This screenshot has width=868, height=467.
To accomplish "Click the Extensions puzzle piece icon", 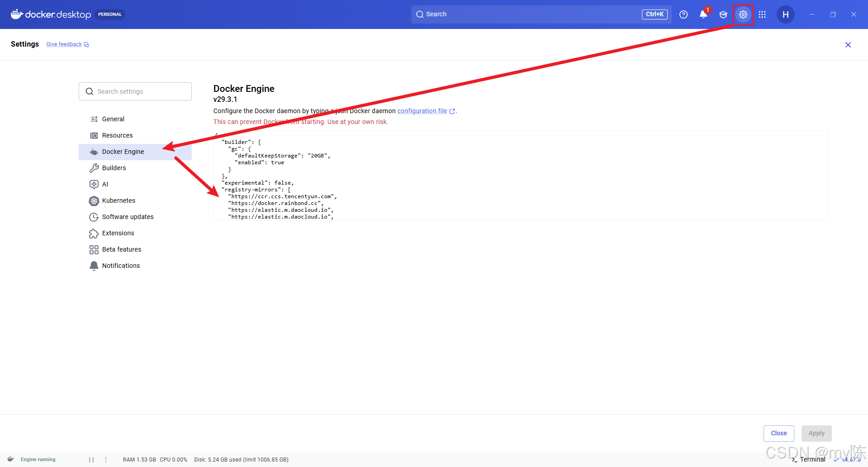I will pyautogui.click(x=94, y=233).
